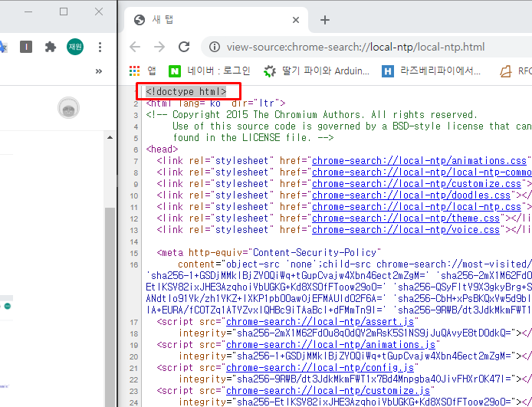The width and height of the screenshot is (532, 407).
Task: Close the left browser window
Action: [x=99, y=11]
